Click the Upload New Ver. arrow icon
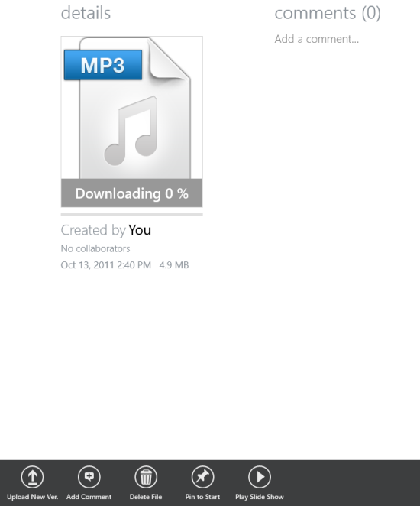420x506 pixels. [32, 477]
